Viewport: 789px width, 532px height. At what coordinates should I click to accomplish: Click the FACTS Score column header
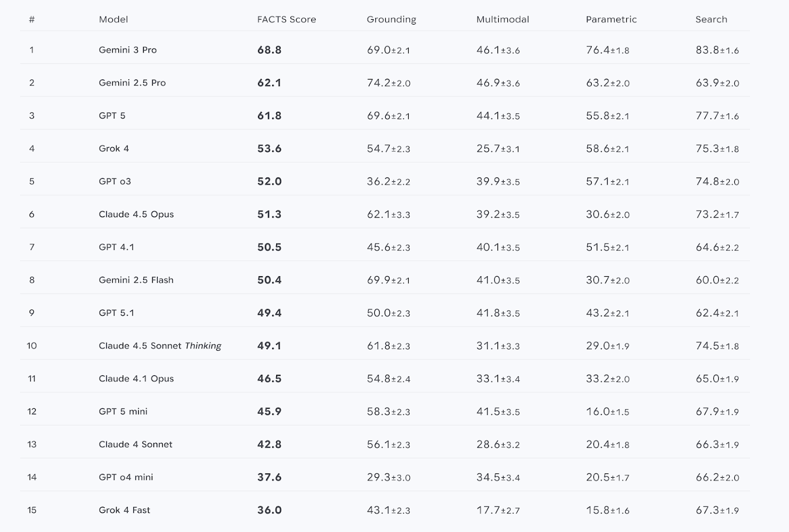click(287, 19)
